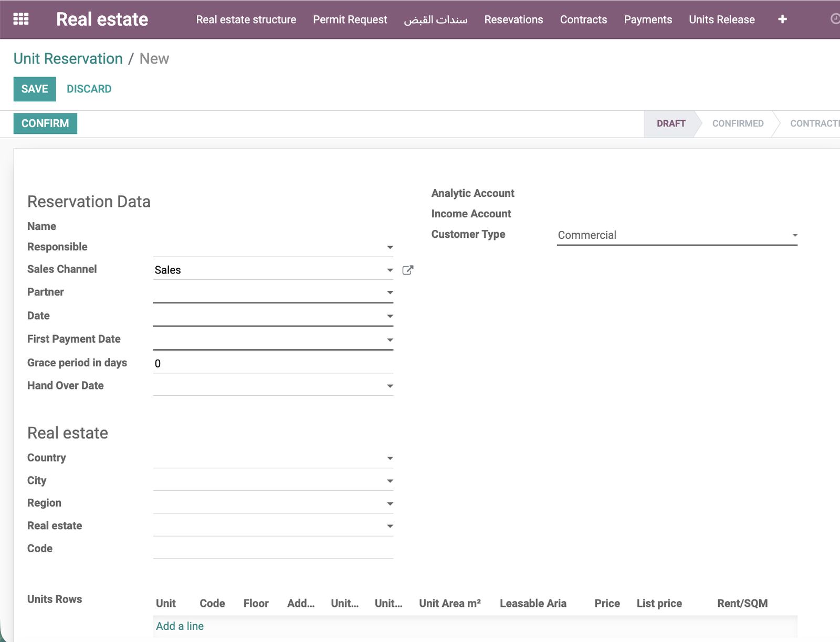Click Add a line in Units Rows

pos(180,626)
